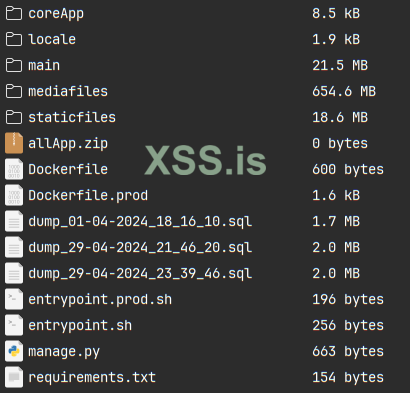The height and width of the screenshot is (393, 410).
Task: Click the 600 bytes size value
Action: tap(348, 170)
